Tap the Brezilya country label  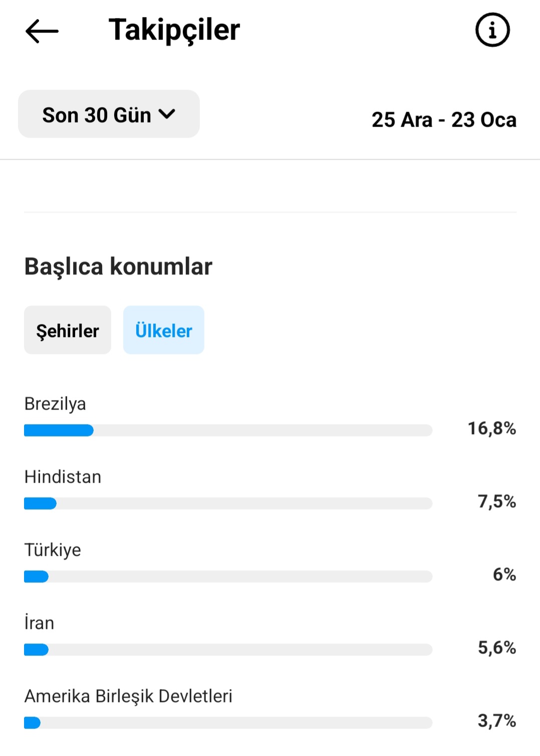(55, 404)
